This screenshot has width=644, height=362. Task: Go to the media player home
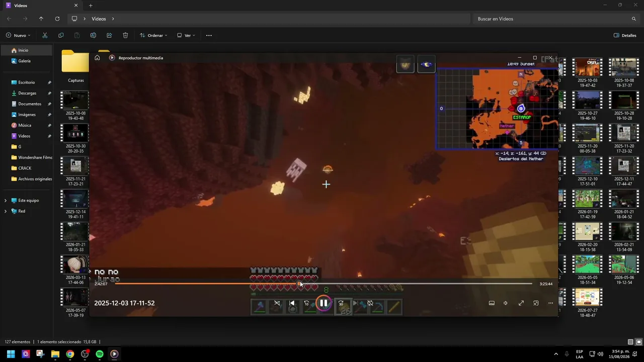click(97, 58)
